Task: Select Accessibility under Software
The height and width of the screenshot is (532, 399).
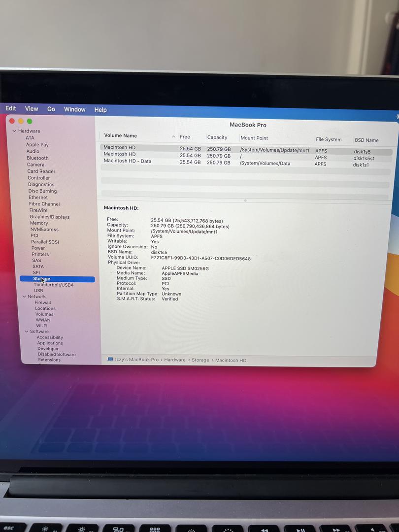Action: 50,337
